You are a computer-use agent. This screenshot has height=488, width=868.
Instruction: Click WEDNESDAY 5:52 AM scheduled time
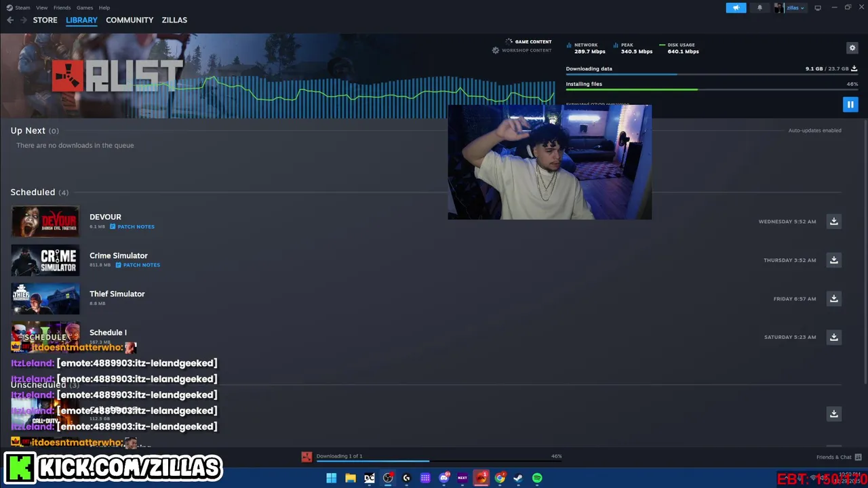(x=787, y=222)
